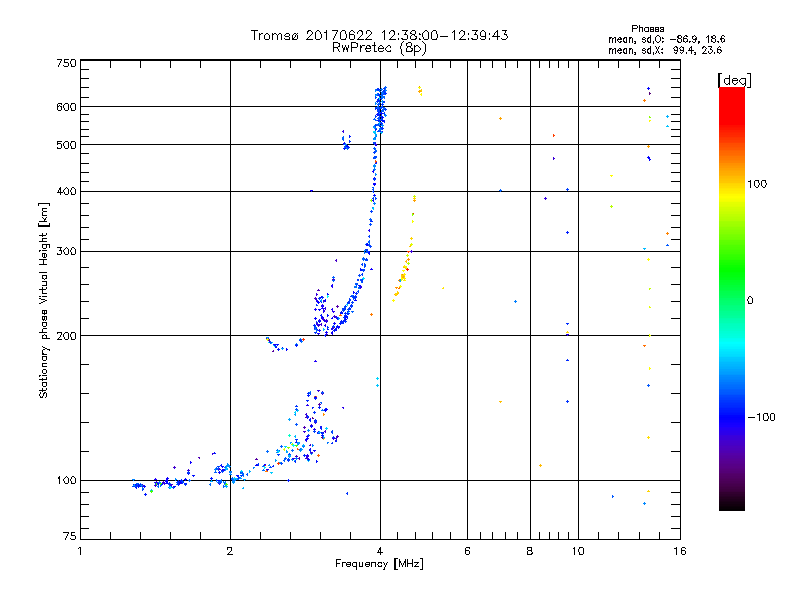Click y-axis tick label '200'
This screenshot has width=800, height=600.
[66, 336]
